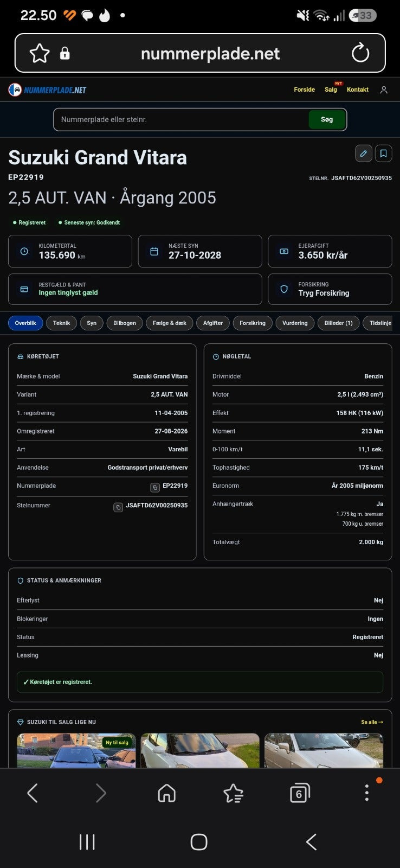Tap the Seneste syn: Godkendt badge
Image resolution: width=400 pixels, height=868 pixels.
(89, 222)
